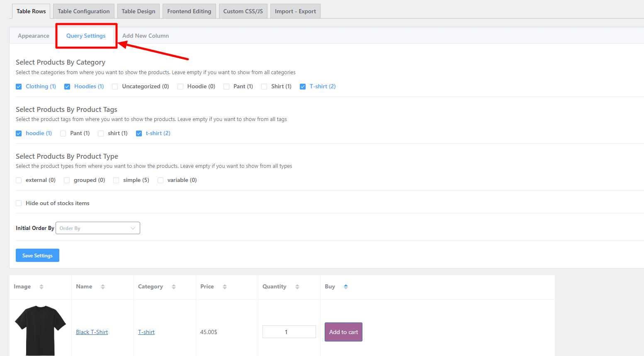Uncheck the t-shirt (2) product tag
644x356 pixels.
[x=139, y=133]
